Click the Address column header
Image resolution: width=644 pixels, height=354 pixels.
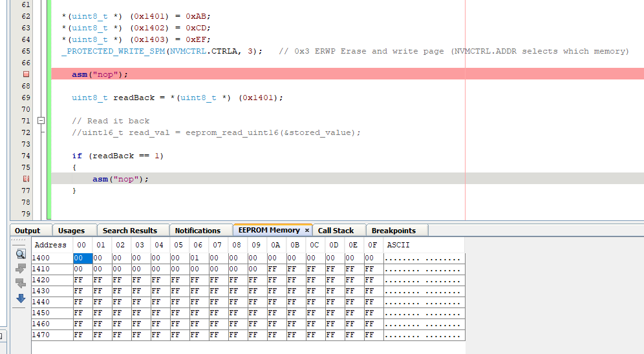pyautogui.click(x=50, y=245)
